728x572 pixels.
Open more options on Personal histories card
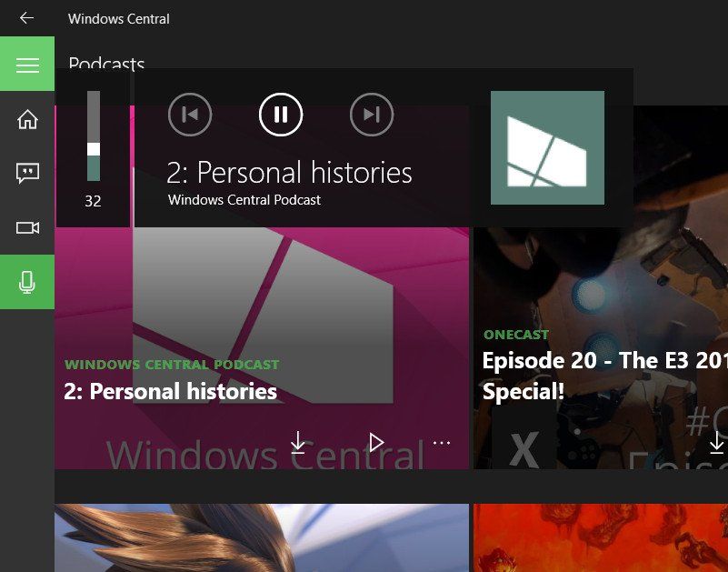tap(442, 443)
